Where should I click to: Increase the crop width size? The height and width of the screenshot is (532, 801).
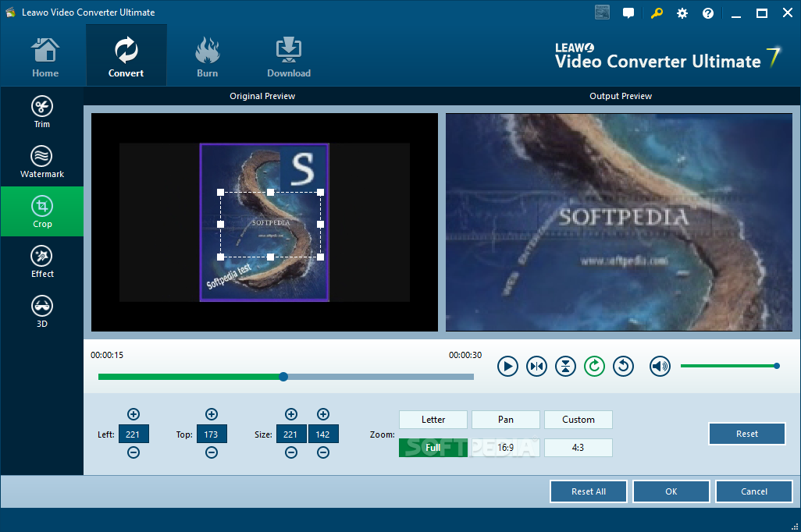click(x=291, y=414)
